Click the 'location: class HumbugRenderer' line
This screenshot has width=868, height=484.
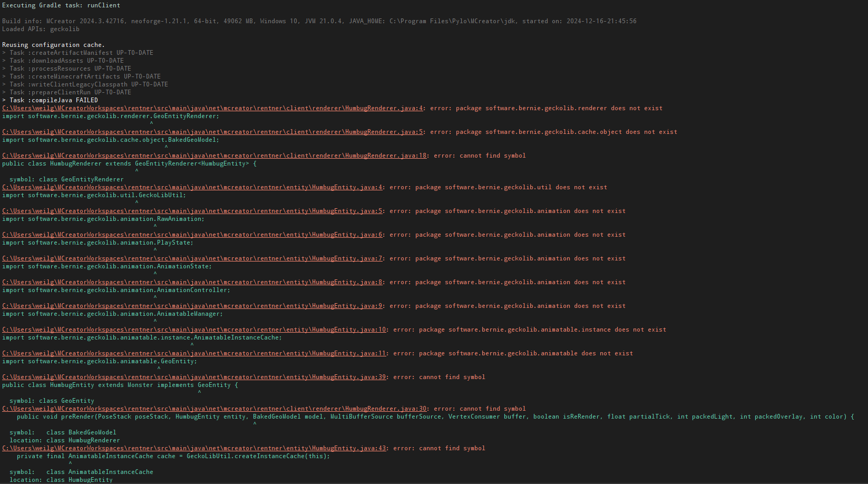tap(65, 440)
